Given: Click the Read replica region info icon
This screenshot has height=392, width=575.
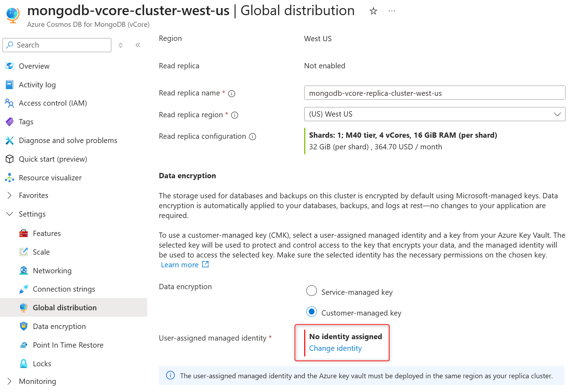Looking at the screenshot, I should [235, 115].
